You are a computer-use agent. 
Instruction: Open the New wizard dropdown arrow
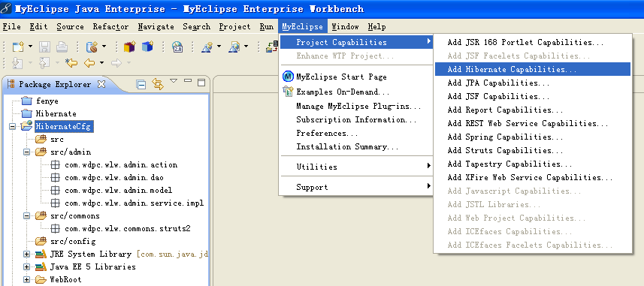click(30, 47)
